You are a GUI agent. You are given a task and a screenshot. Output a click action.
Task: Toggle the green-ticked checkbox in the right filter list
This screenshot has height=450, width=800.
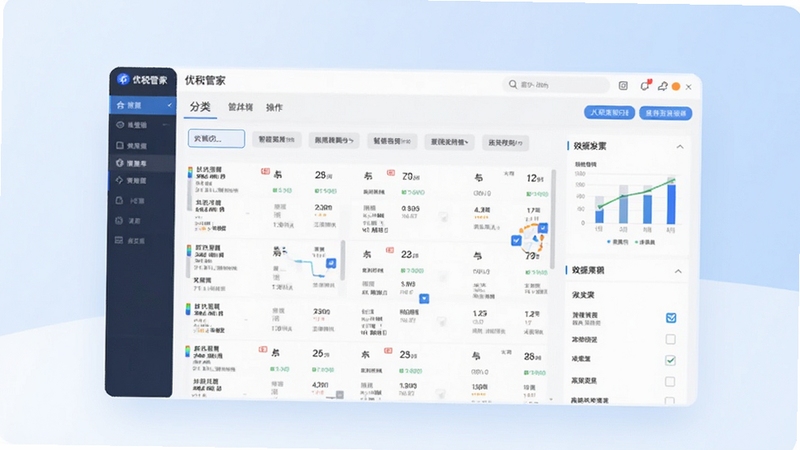coord(670,360)
